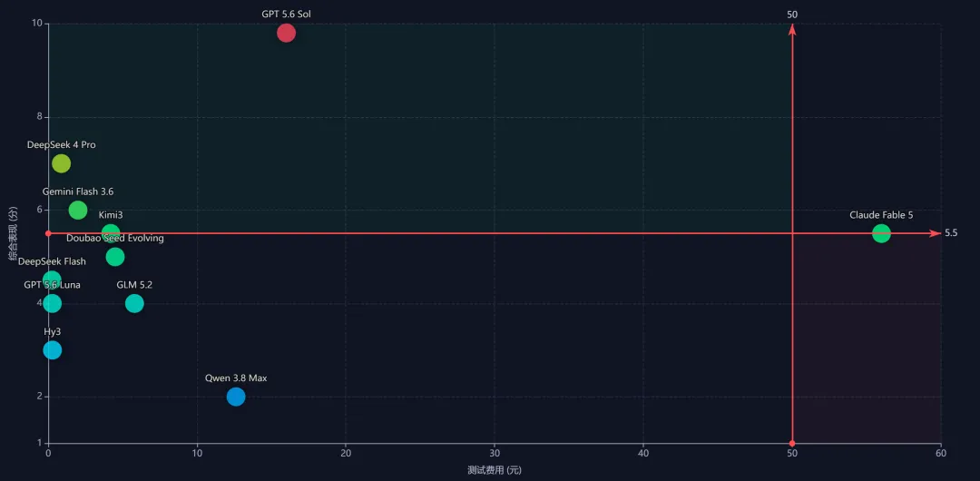Click the 'Hy3' label text
This screenshot has height=481, width=980.
(53, 331)
